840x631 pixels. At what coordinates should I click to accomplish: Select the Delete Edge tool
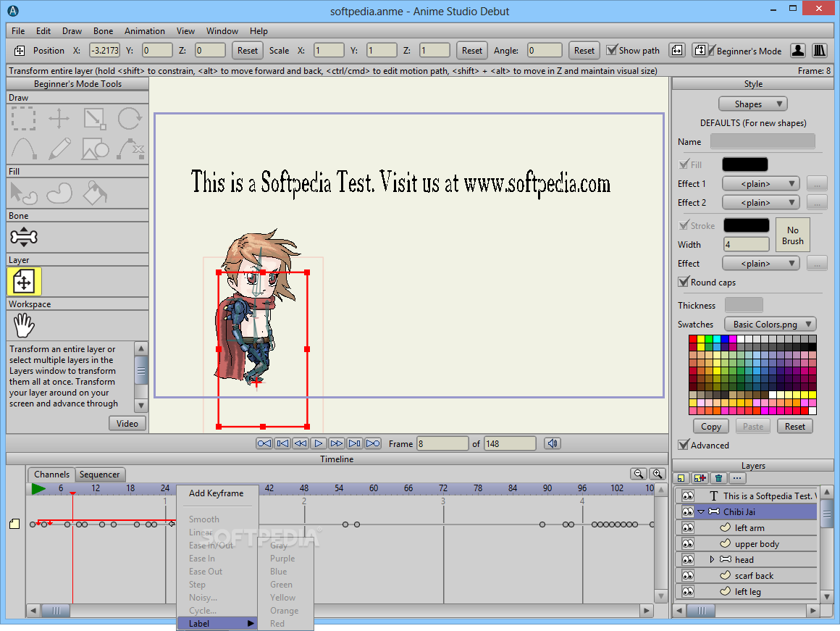pos(130,149)
